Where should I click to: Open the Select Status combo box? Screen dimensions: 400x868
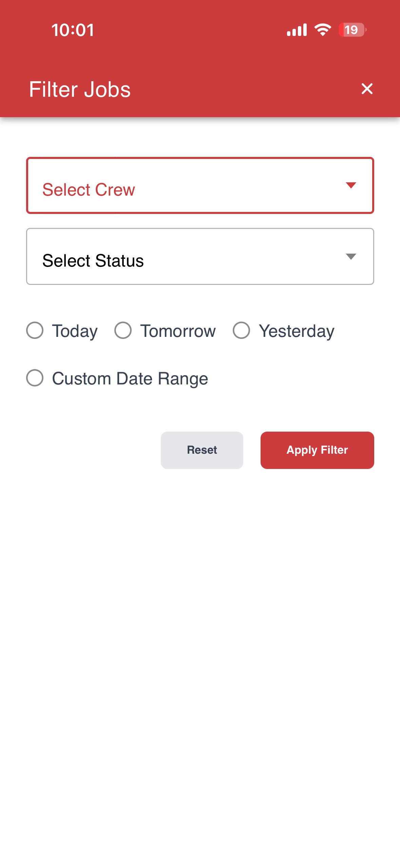coord(200,256)
